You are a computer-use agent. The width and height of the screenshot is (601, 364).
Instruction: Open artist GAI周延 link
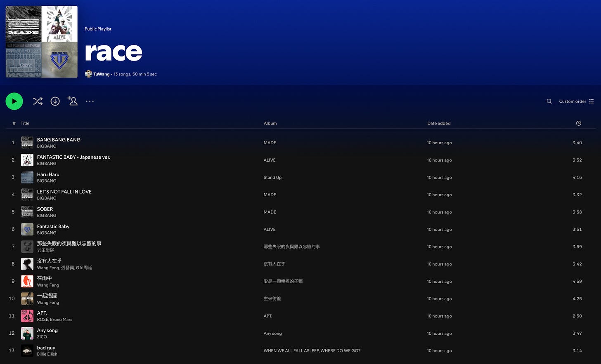[84, 268]
